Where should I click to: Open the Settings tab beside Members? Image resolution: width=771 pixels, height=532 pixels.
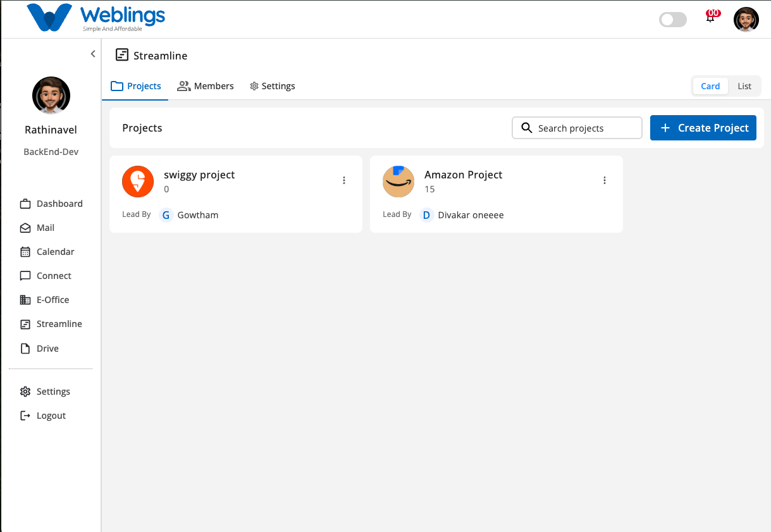pyautogui.click(x=273, y=86)
